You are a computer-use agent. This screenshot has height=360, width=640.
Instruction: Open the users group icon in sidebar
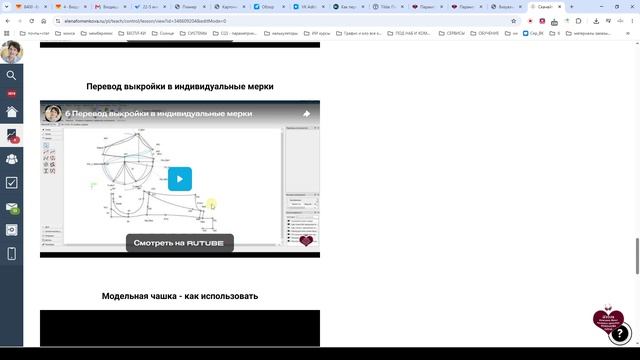11,159
